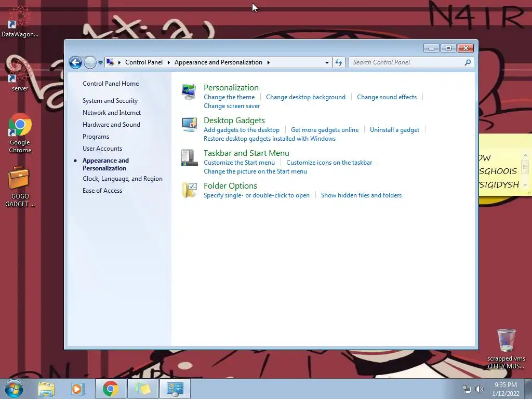Viewport: 532px width, 399px height.
Task: Select the DataWagon desktop shortcut
Action: [20, 21]
